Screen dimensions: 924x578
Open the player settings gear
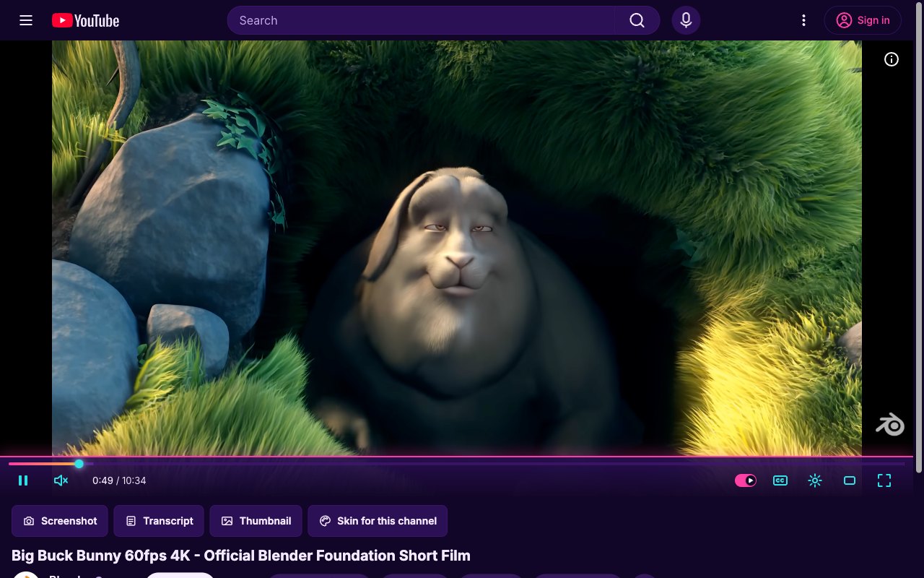(815, 480)
